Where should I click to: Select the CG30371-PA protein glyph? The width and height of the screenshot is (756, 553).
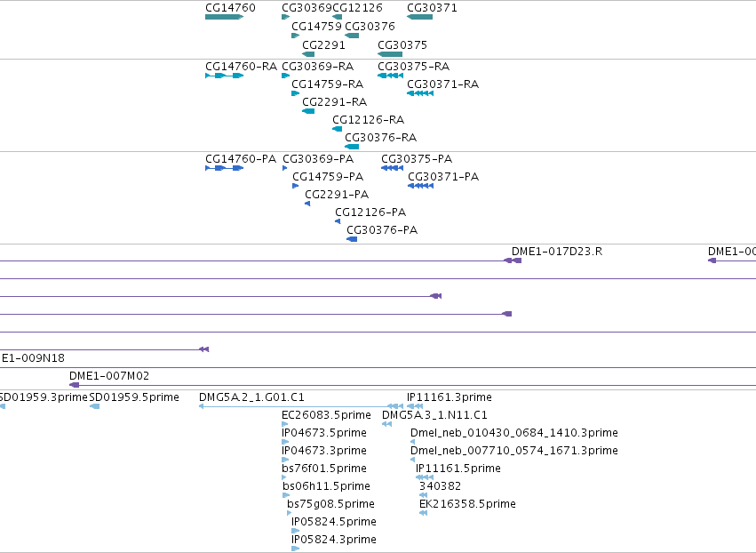coord(420,186)
